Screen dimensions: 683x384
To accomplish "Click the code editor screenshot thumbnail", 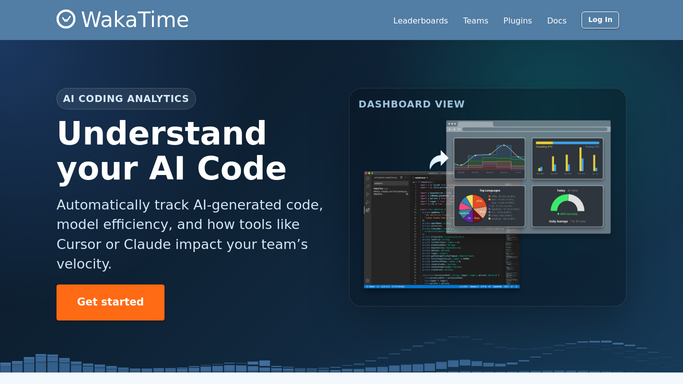I will (441, 230).
